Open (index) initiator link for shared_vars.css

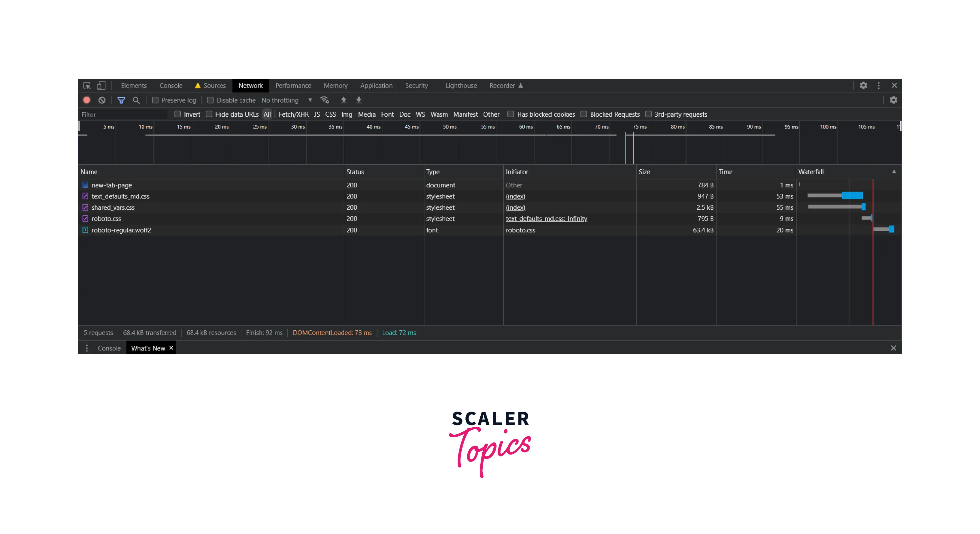[515, 207]
